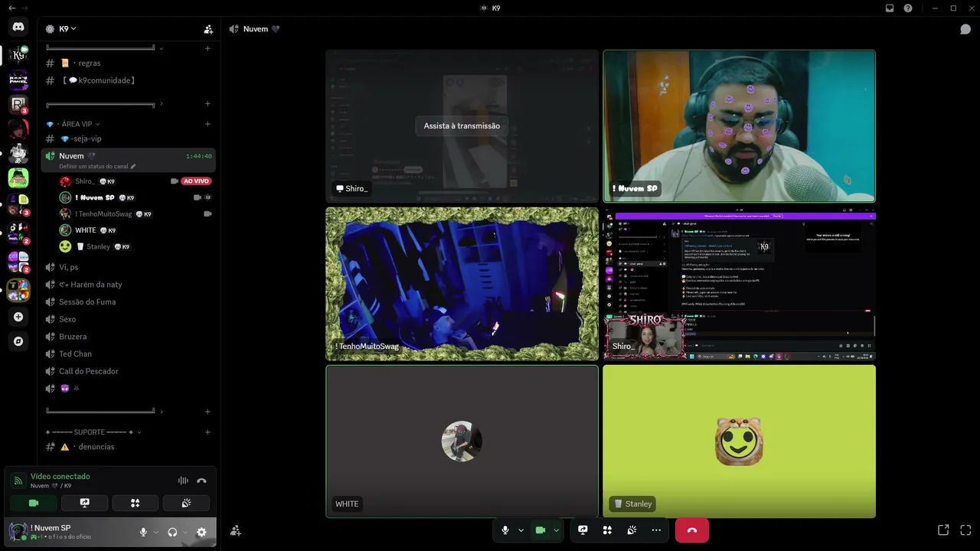Select the ! TenhoMuitoSwag video tile

(462, 284)
